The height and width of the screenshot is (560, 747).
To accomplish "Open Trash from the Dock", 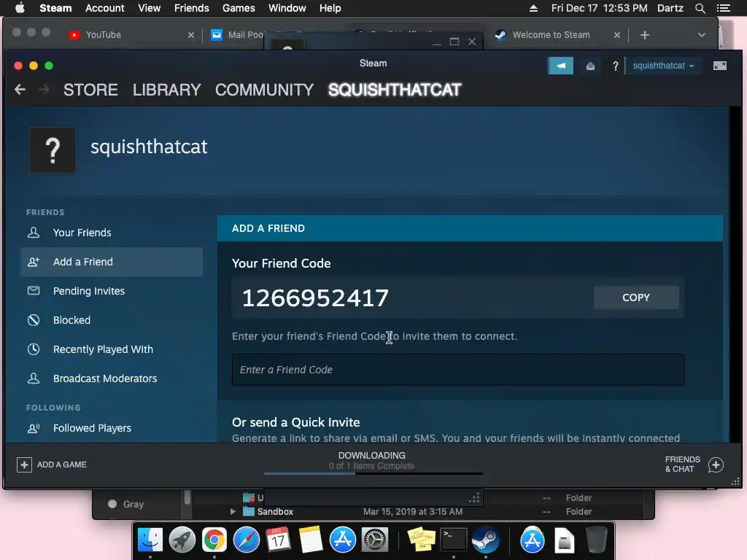I will [596, 540].
